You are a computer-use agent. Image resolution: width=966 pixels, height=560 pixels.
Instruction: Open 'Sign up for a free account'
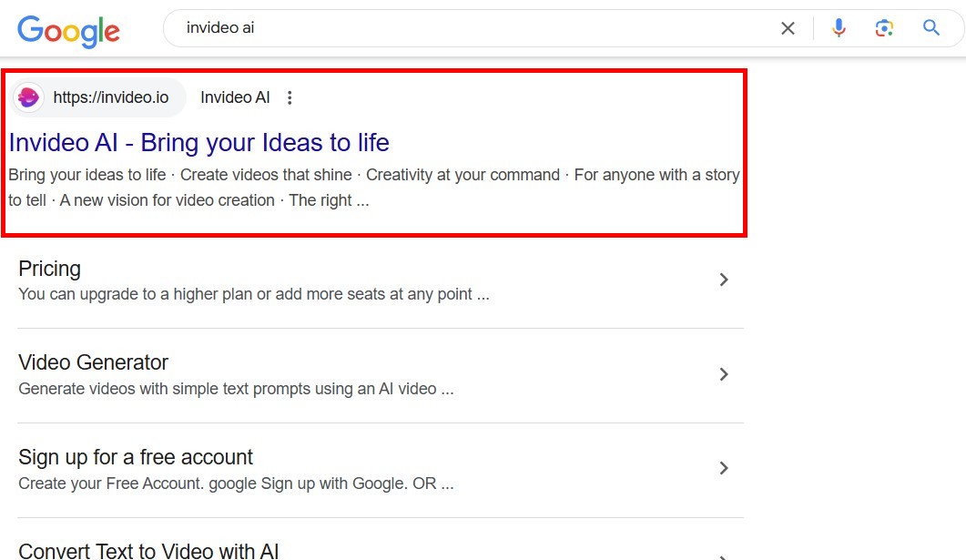coord(136,457)
